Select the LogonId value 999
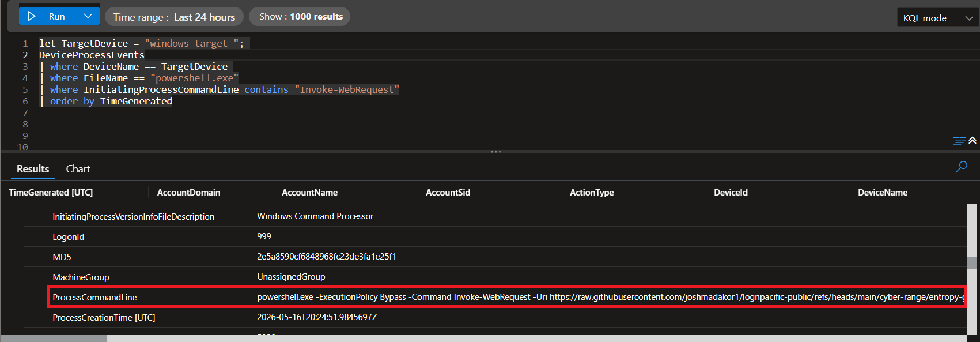The width and height of the screenshot is (980, 342). coord(264,236)
